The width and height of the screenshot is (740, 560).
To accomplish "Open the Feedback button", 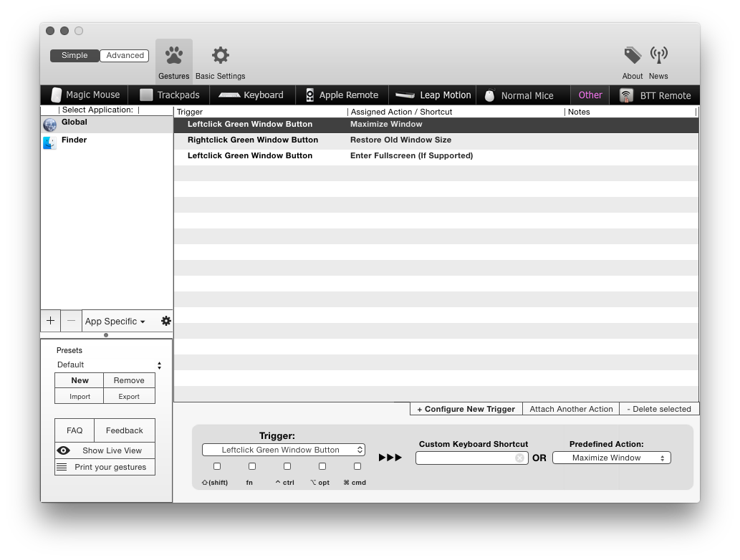I will coord(125,430).
